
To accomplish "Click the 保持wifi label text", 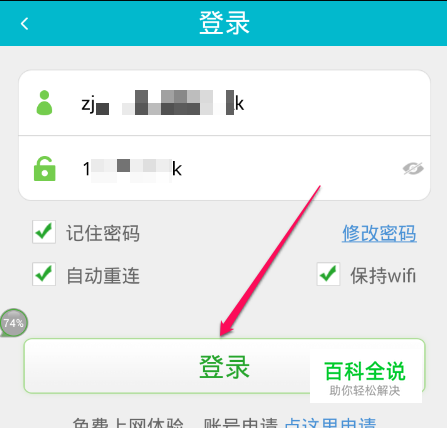I will (383, 275).
